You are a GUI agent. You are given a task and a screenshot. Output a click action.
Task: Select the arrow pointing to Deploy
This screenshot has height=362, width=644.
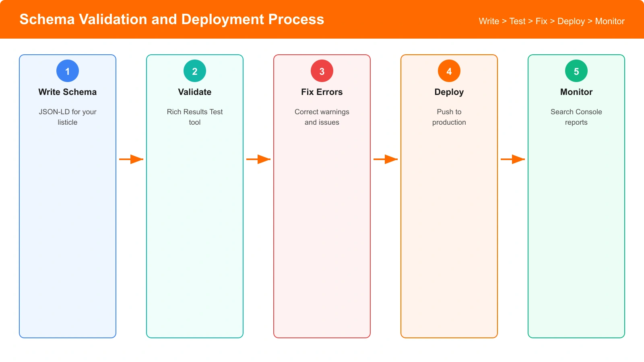pyautogui.click(x=385, y=159)
